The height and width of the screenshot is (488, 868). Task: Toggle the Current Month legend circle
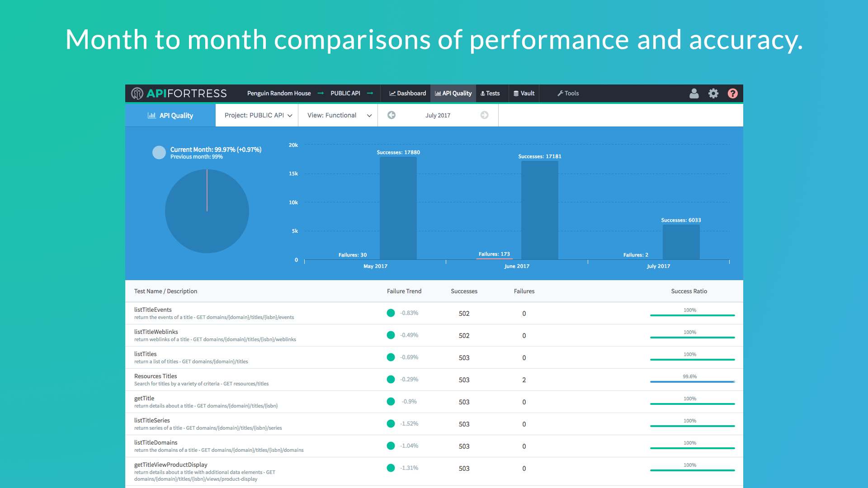pyautogui.click(x=159, y=153)
